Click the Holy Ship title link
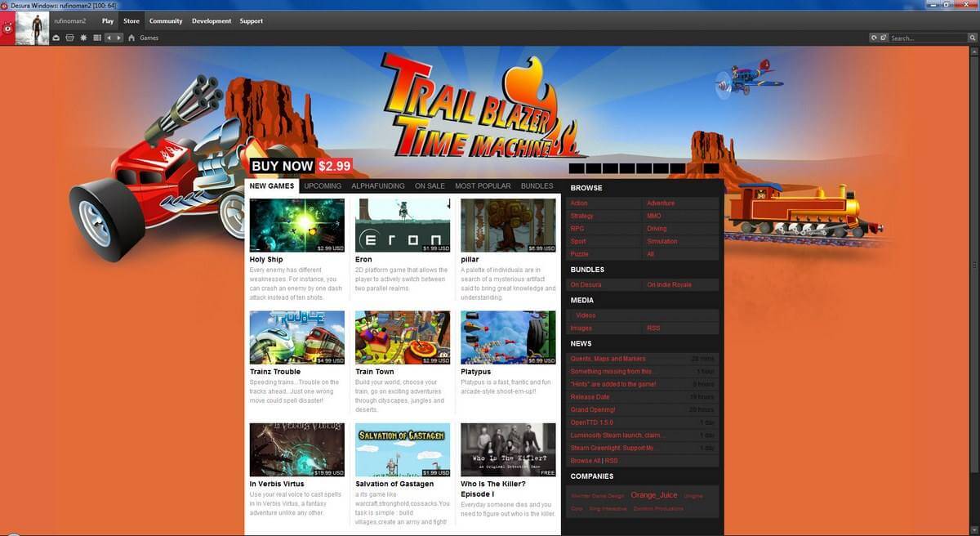 pyautogui.click(x=266, y=260)
